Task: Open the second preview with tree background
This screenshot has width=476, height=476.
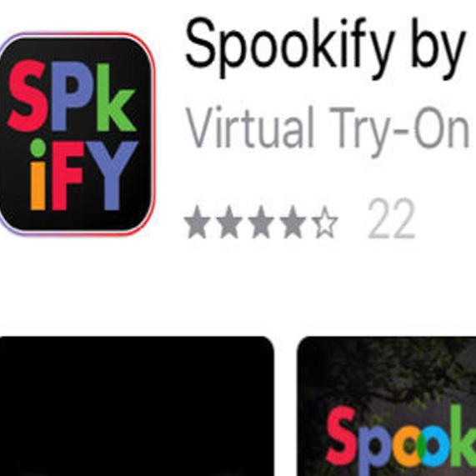Action: click(387, 406)
